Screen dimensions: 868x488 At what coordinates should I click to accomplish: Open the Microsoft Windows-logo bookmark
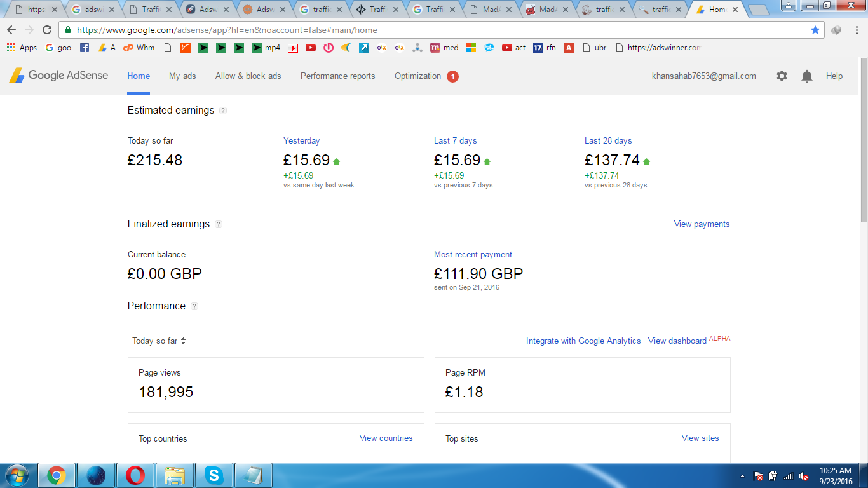471,48
